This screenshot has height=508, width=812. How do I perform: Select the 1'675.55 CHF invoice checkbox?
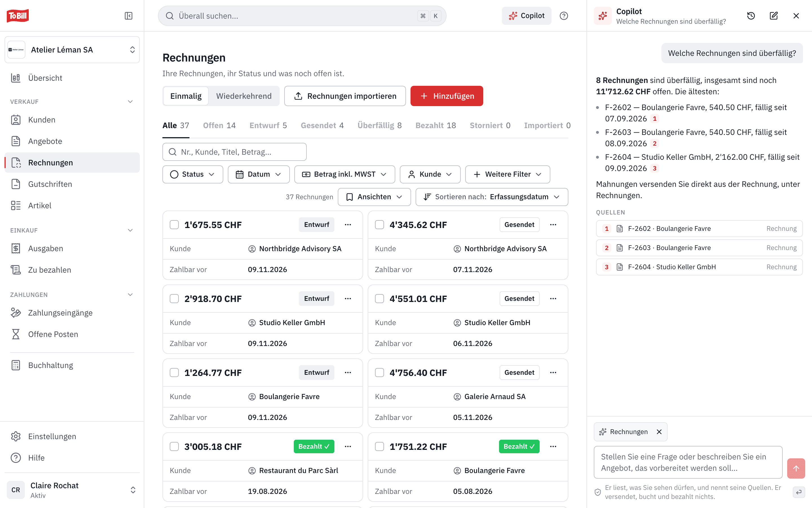(174, 225)
